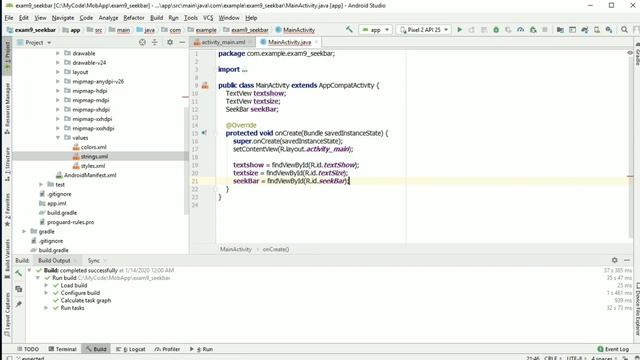Run the app with the green play button

460,30
